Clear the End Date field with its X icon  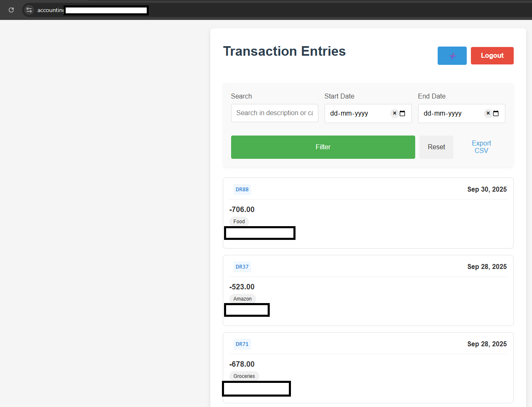point(488,113)
